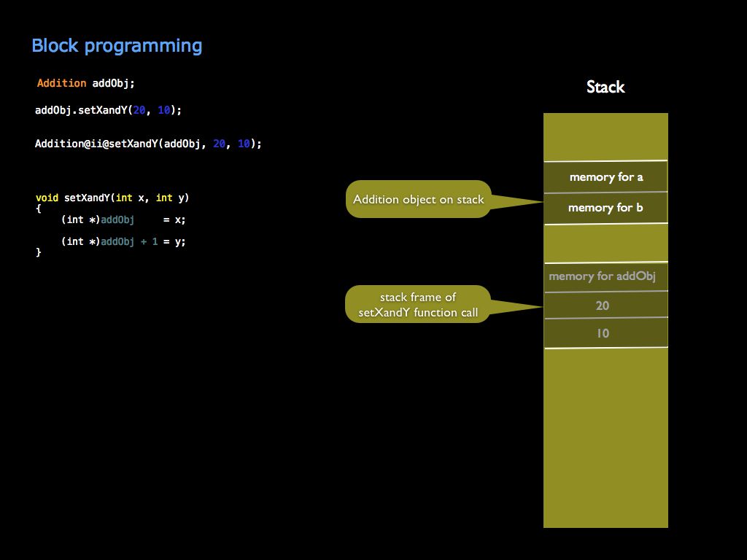Select the Stack column header
The width and height of the screenshot is (747, 560).
click(605, 87)
